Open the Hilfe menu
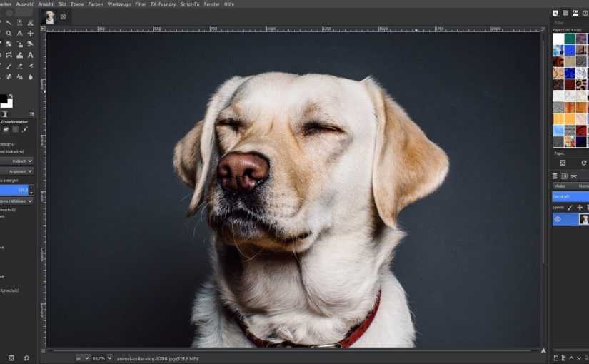The height and width of the screenshot is (364, 589). click(229, 4)
